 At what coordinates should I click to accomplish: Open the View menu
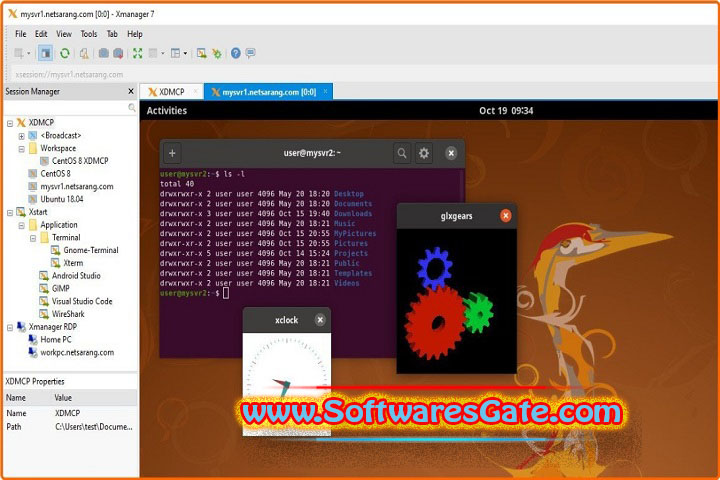(x=64, y=34)
